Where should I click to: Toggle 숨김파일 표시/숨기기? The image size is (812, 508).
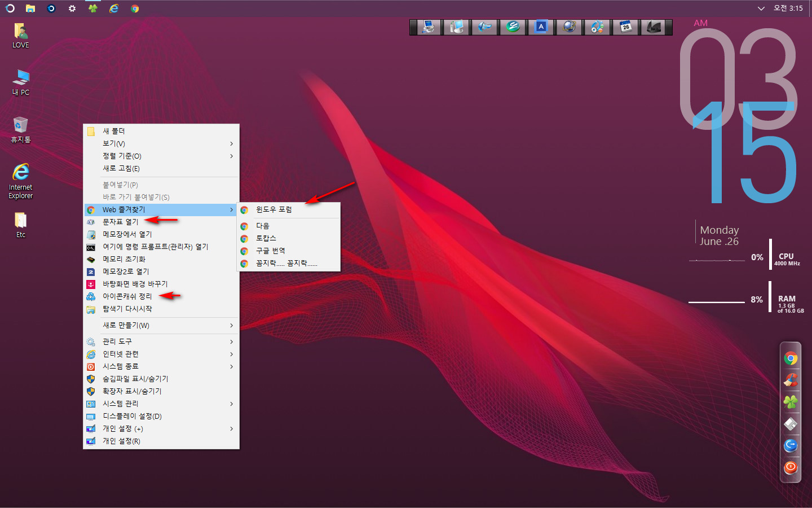tap(161, 379)
